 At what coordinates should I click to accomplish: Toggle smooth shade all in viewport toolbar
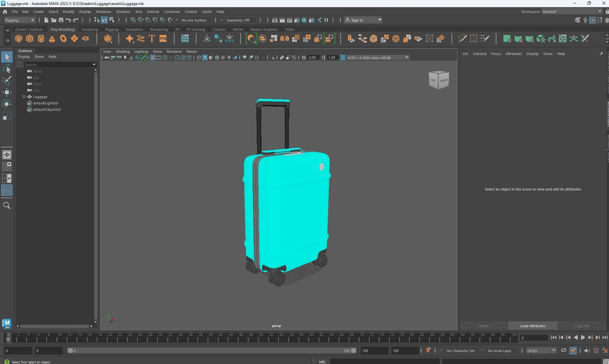pyautogui.click(x=205, y=58)
